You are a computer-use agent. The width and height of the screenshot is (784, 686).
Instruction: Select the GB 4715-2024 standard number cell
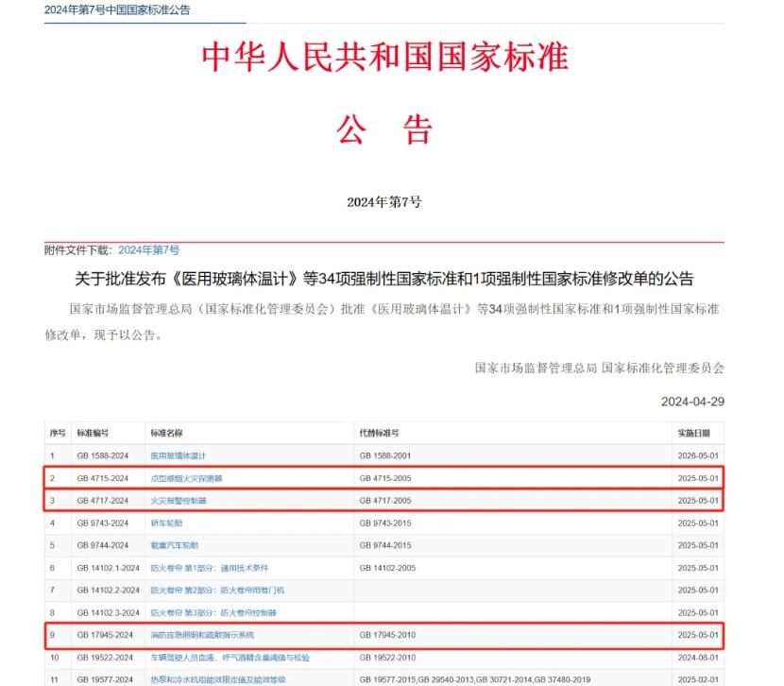102,478
